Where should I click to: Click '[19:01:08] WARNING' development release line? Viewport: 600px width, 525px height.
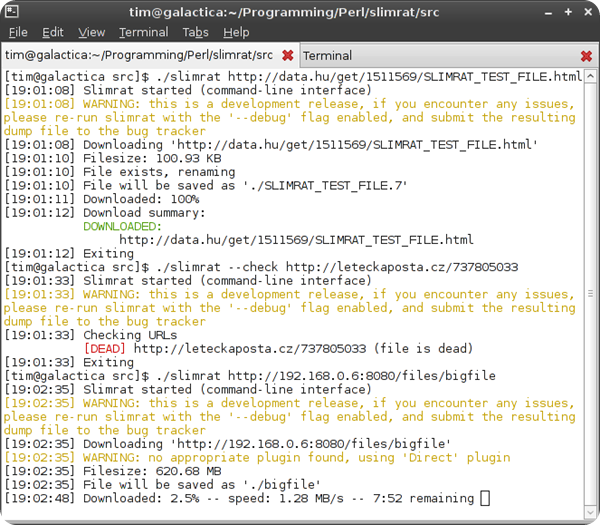click(289, 104)
